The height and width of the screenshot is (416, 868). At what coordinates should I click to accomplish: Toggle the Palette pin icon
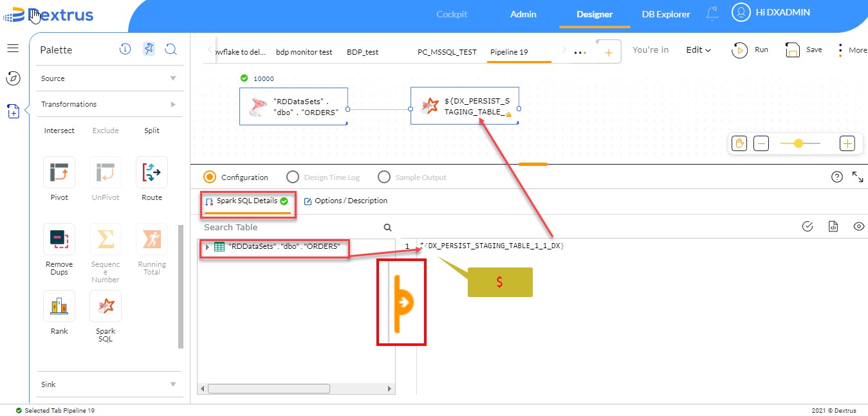[149, 49]
